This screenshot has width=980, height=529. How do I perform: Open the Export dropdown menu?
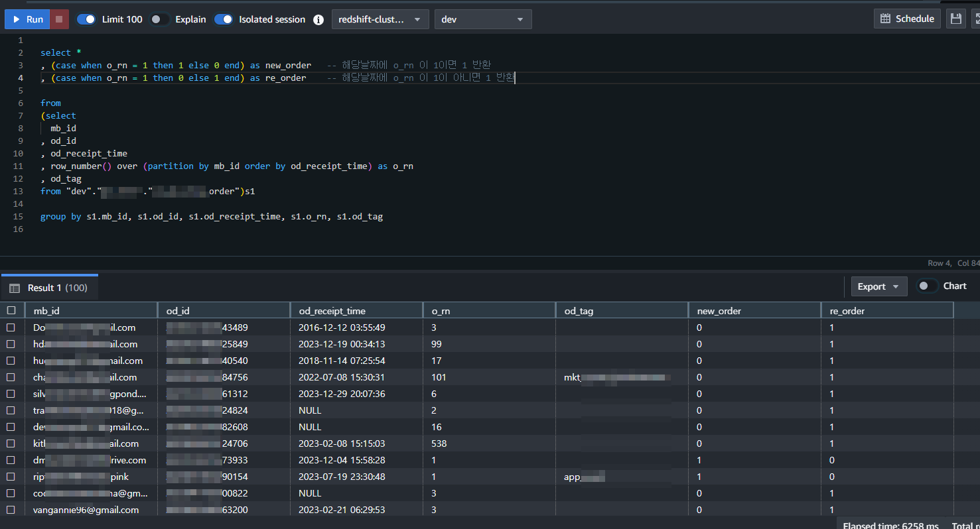pos(878,286)
